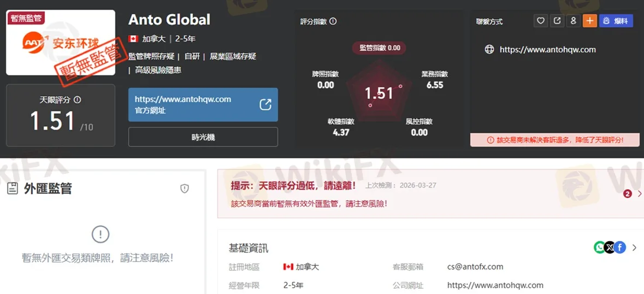Click the 自研 tag
This screenshot has width=644, height=294.
point(191,56)
